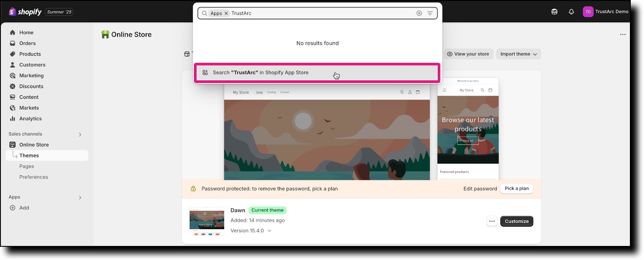
Task: Remove the Apps search filter chip
Action: tap(226, 13)
